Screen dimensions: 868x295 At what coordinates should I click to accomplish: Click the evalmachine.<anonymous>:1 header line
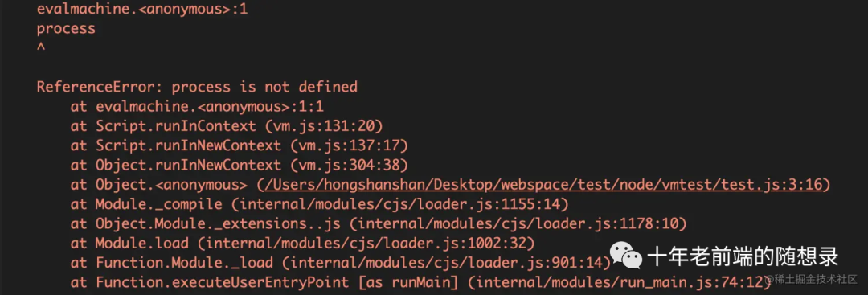(142, 10)
